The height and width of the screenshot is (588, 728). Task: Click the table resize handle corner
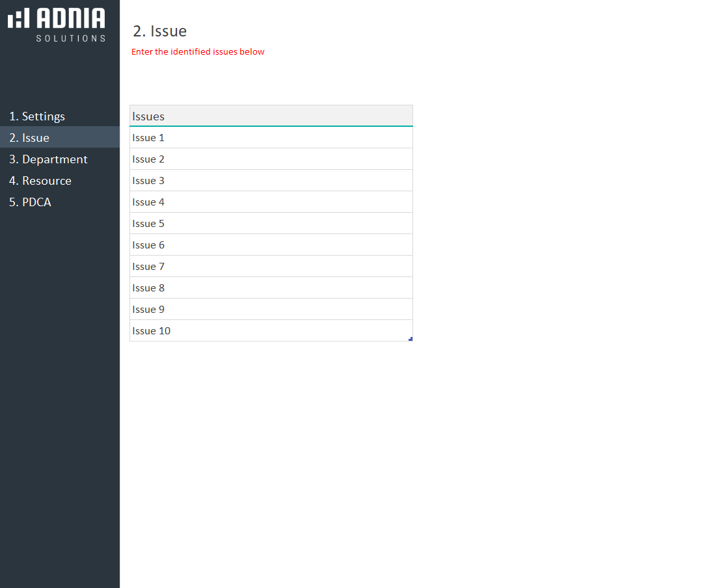411,339
